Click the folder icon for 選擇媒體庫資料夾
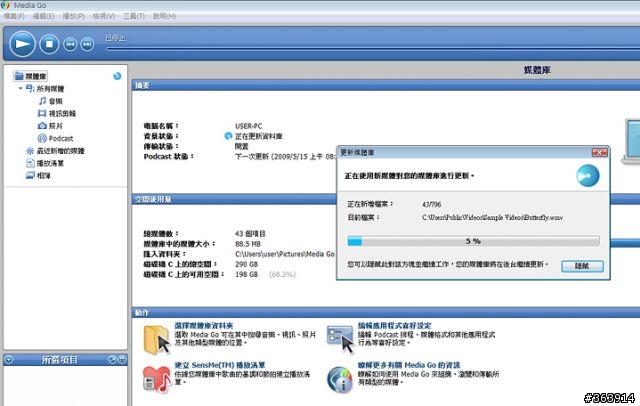The image size is (640, 406). point(157,339)
